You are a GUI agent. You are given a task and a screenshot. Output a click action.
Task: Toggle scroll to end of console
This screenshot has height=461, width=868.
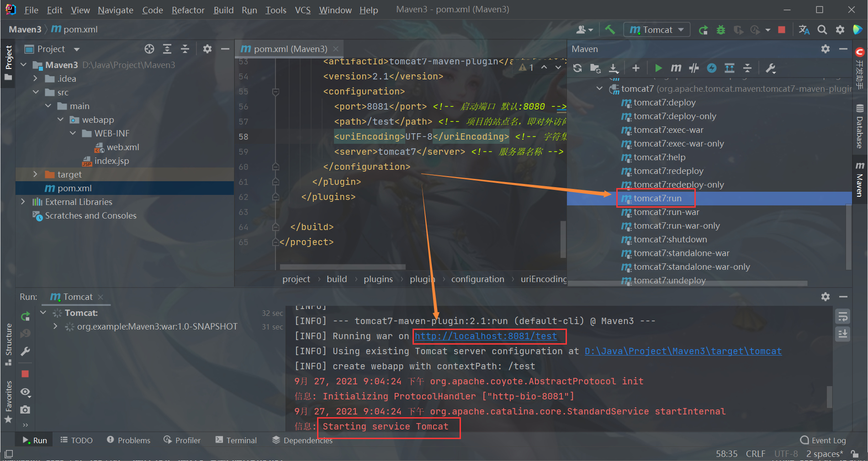point(843,334)
